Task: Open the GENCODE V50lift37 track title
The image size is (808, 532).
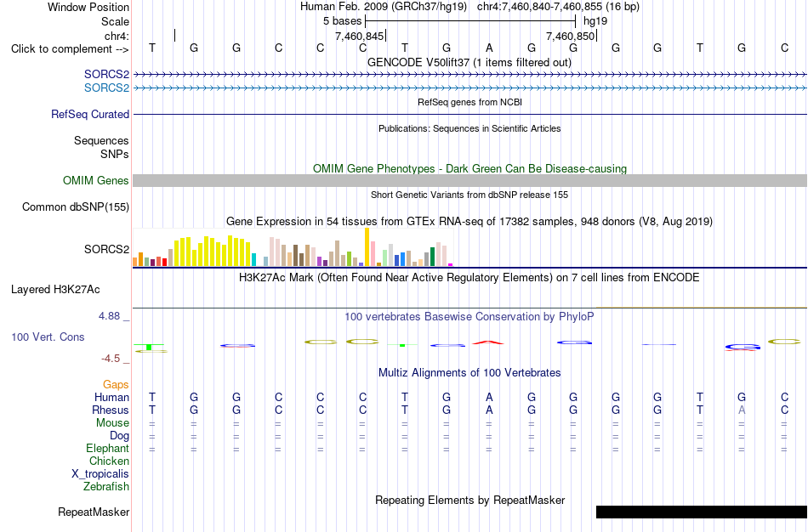Action: tap(469, 62)
